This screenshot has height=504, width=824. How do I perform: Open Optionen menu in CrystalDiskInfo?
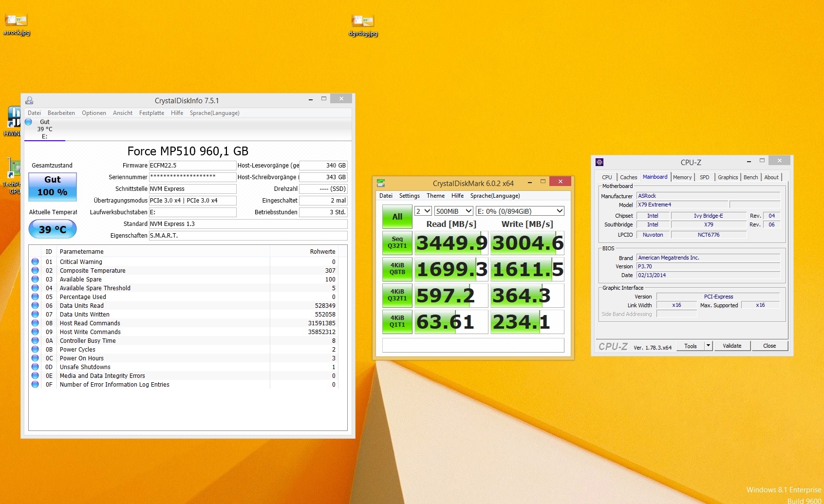(94, 113)
